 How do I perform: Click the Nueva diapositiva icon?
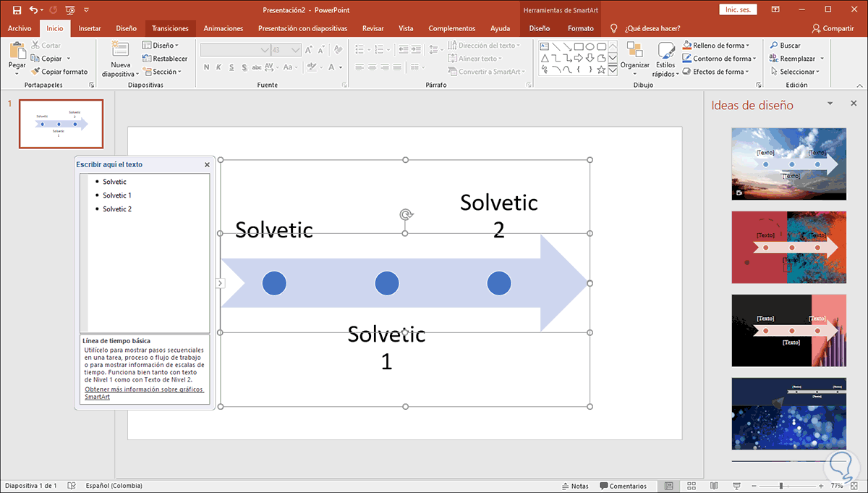tap(120, 49)
